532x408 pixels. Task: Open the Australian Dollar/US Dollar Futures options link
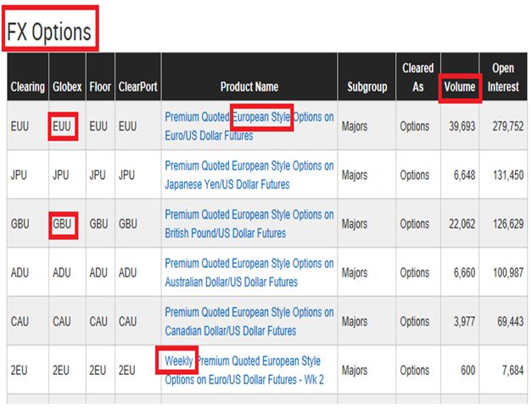249,272
